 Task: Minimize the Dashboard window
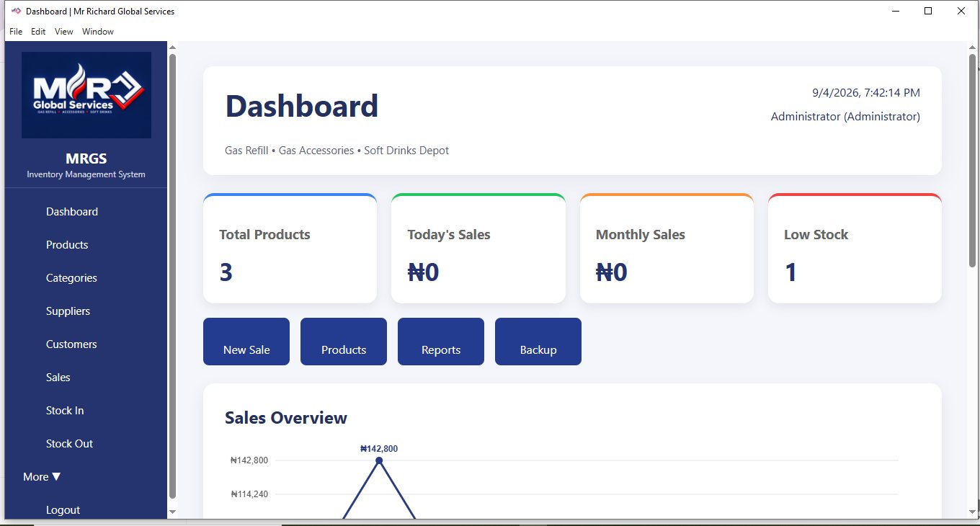pos(896,11)
